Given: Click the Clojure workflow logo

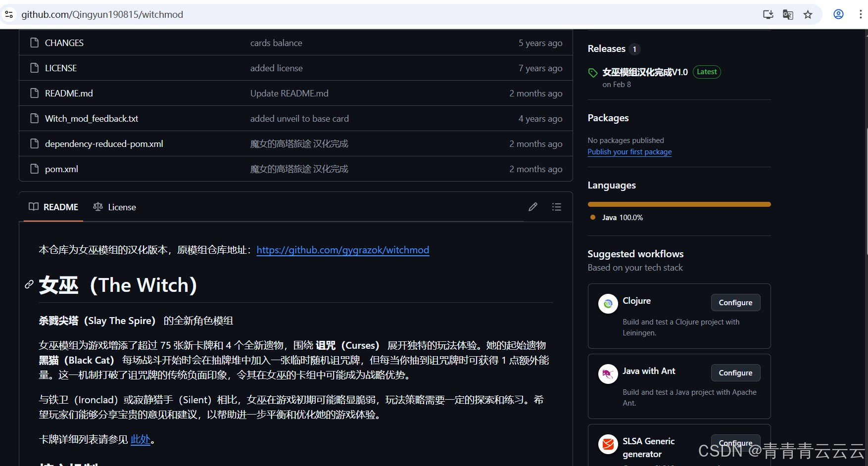Looking at the screenshot, I should click(608, 304).
